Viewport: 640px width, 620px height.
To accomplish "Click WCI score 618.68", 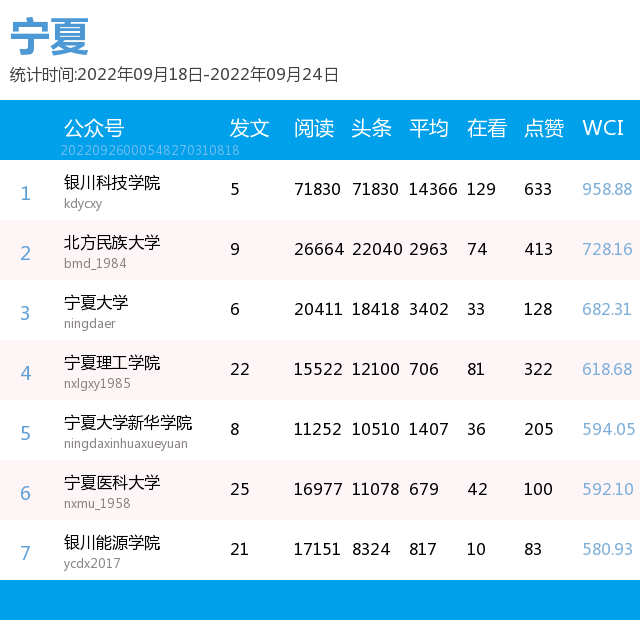I will [607, 369].
